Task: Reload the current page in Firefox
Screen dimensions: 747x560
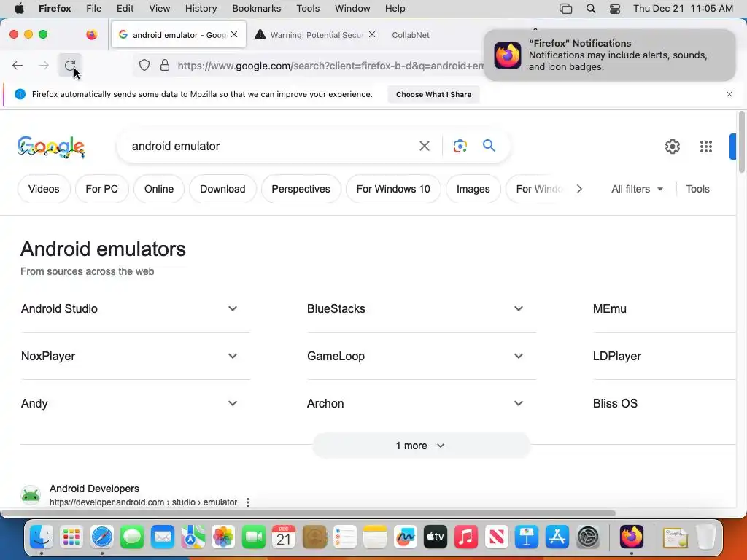Action: (x=69, y=65)
